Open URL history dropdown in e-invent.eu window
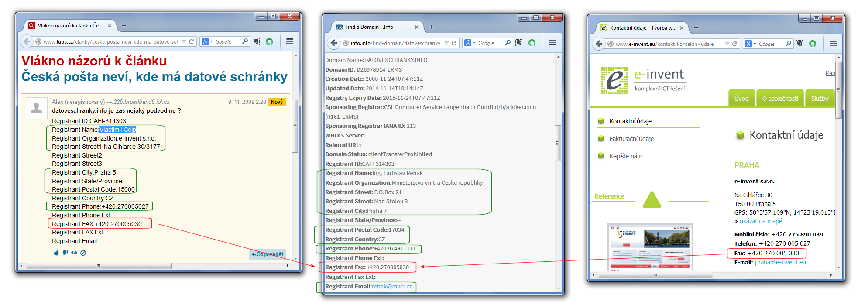 pyautogui.click(x=727, y=44)
